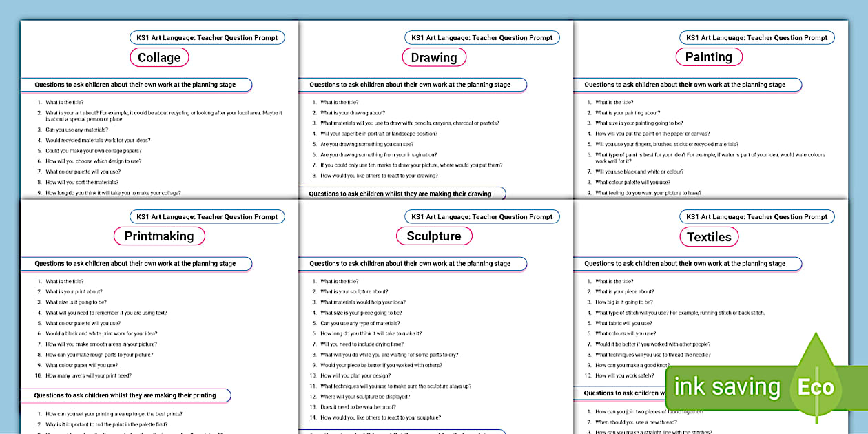Click the Drawing planning stage section header
868x434 pixels.
coord(411,84)
